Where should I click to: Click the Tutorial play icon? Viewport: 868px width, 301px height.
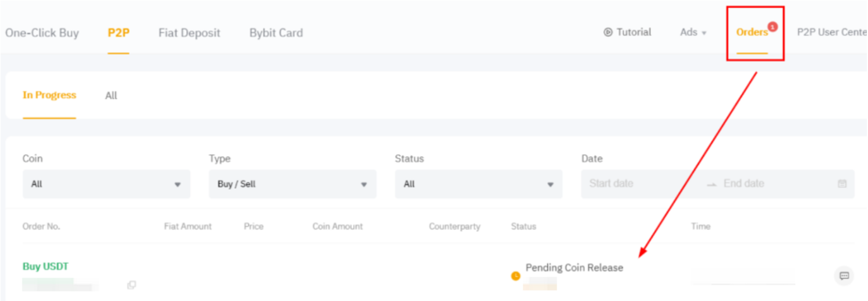click(608, 33)
